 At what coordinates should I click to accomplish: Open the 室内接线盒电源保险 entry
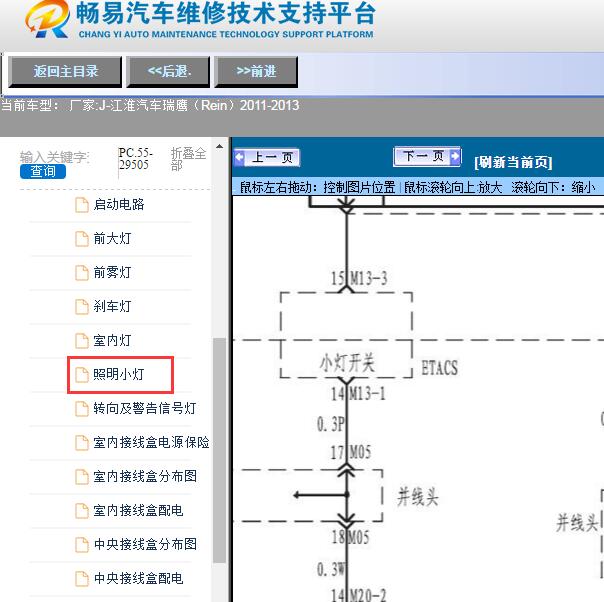click(x=151, y=442)
